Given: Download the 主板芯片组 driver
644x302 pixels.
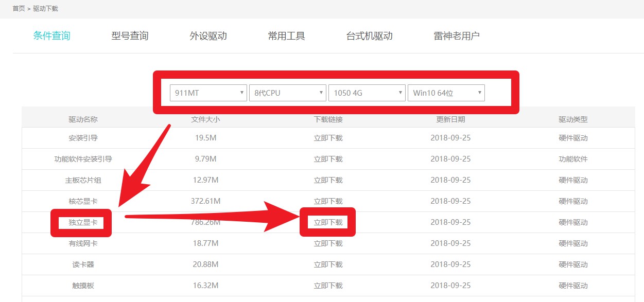Looking at the screenshot, I should click(328, 180).
